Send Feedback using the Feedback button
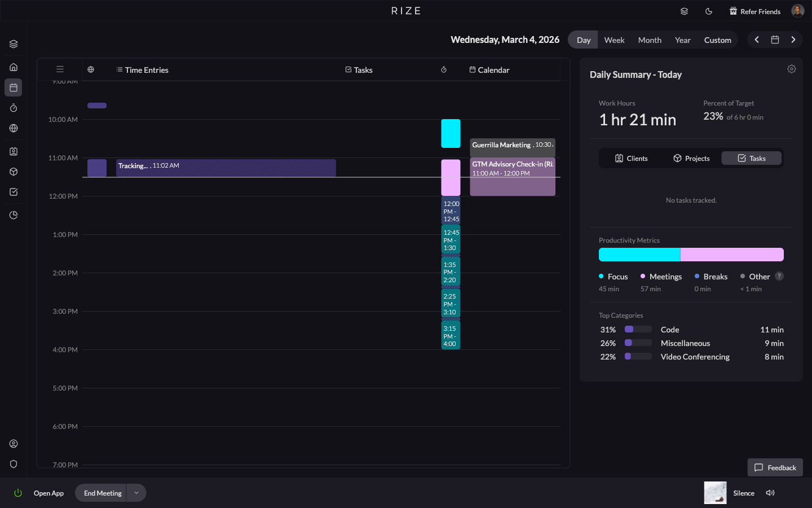The image size is (812, 508). click(x=775, y=467)
